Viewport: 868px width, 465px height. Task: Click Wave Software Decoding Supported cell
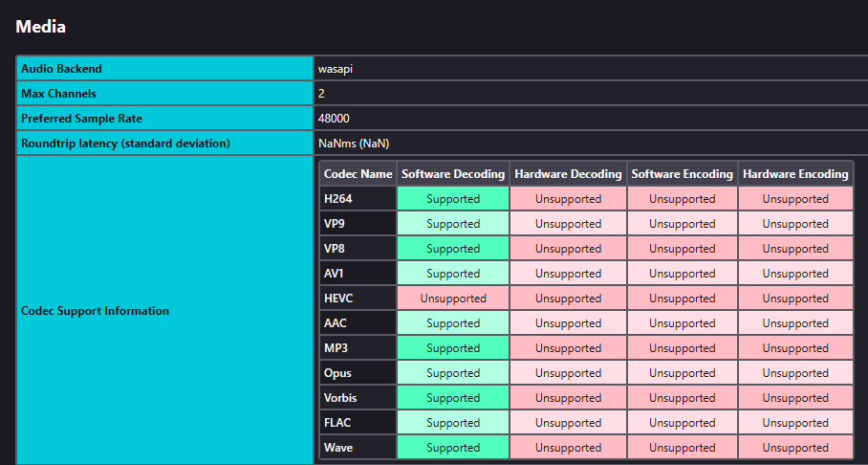453,447
